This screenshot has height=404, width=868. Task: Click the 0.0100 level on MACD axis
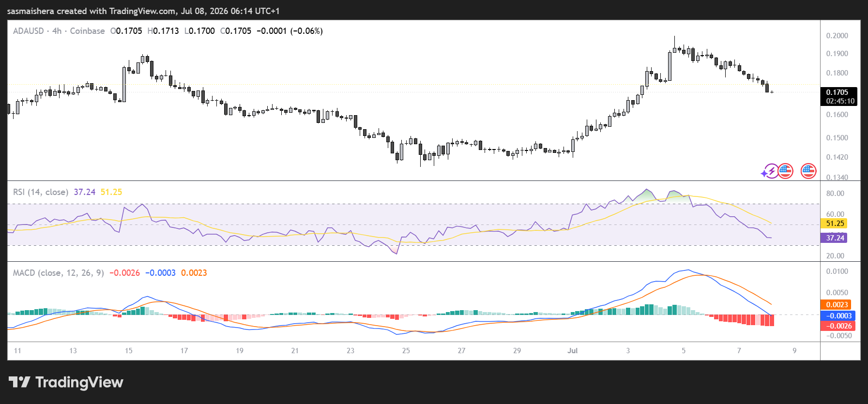pyautogui.click(x=837, y=271)
